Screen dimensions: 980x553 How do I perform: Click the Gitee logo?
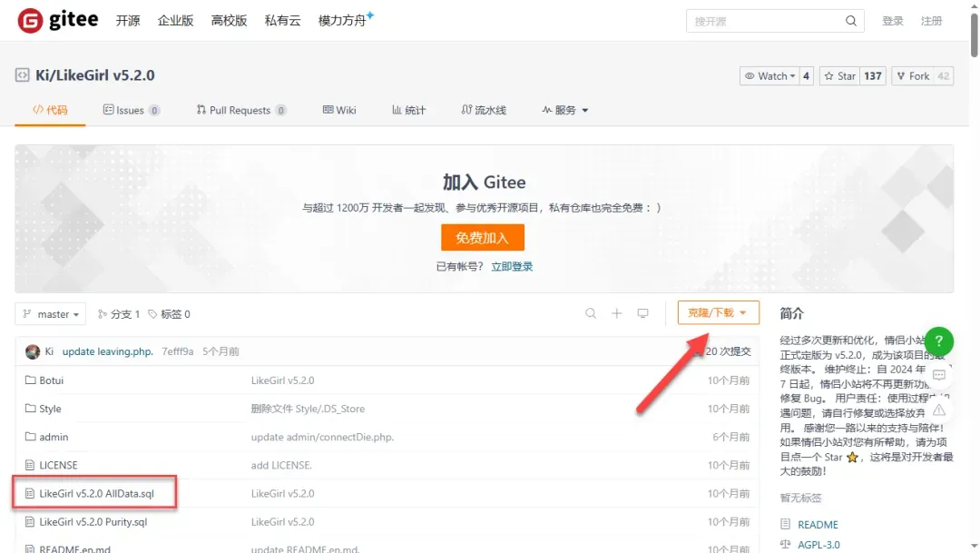(x=57, y=21)
